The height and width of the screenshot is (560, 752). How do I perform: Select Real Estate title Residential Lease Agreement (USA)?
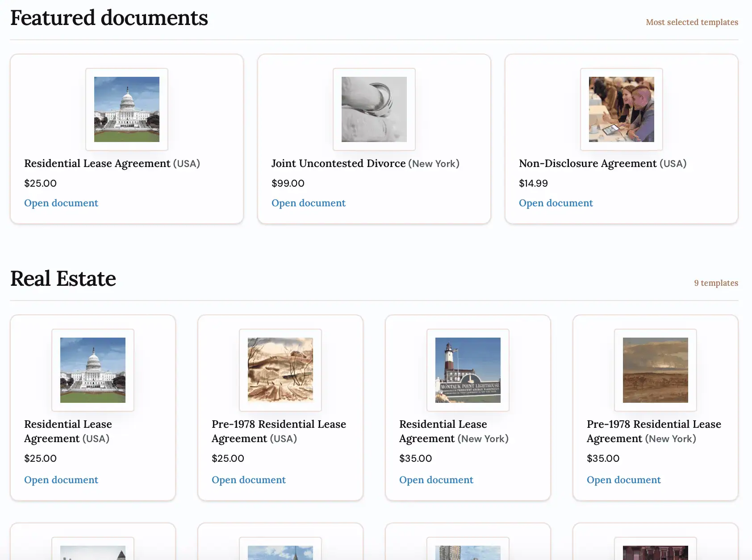(68, 431)
